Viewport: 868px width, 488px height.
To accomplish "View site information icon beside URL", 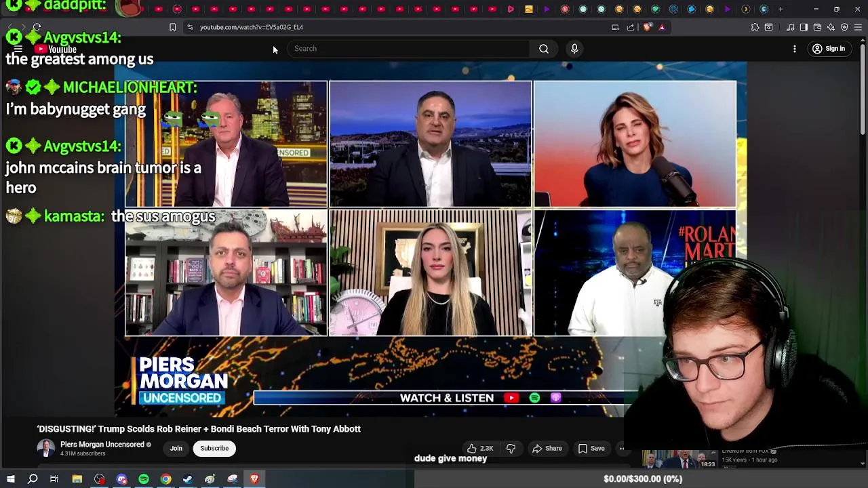I will coord(190,27).
